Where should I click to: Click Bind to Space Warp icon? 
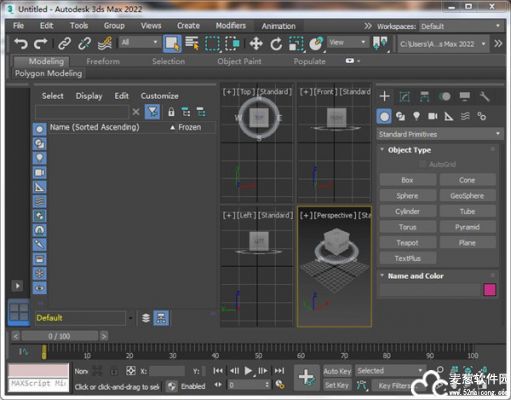[x=105, y=44]
